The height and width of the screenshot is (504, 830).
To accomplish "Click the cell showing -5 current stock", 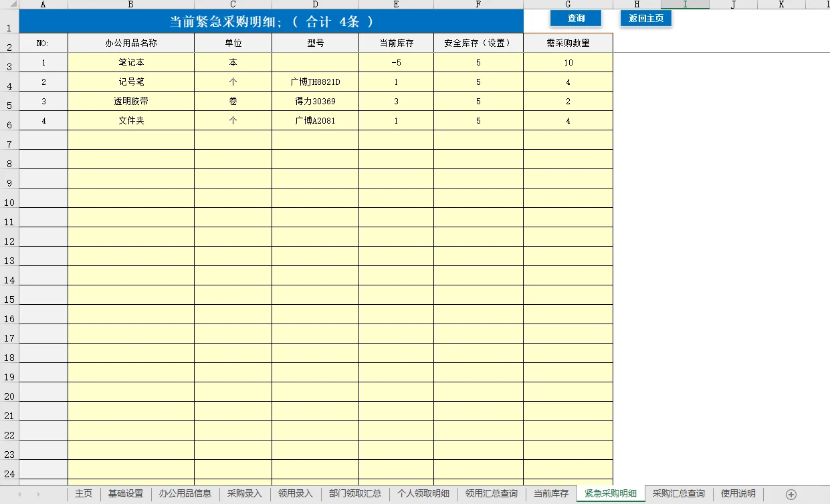I will click(396, 62).
